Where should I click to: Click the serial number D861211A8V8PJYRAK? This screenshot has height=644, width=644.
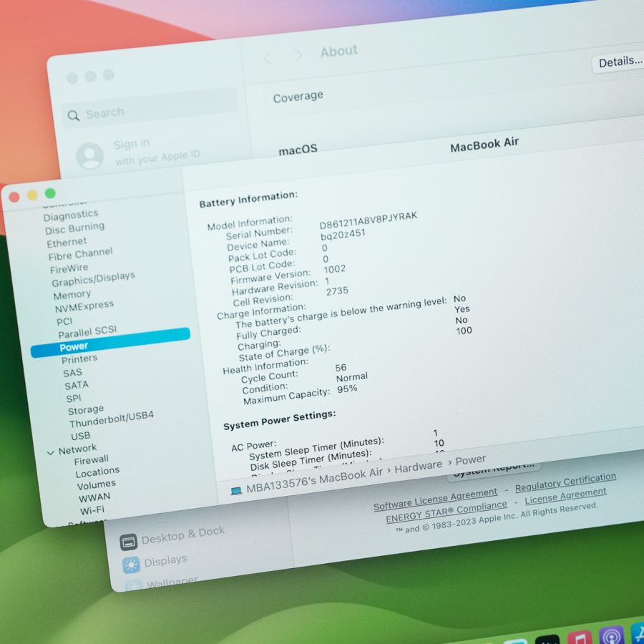(x=368, y=220)
